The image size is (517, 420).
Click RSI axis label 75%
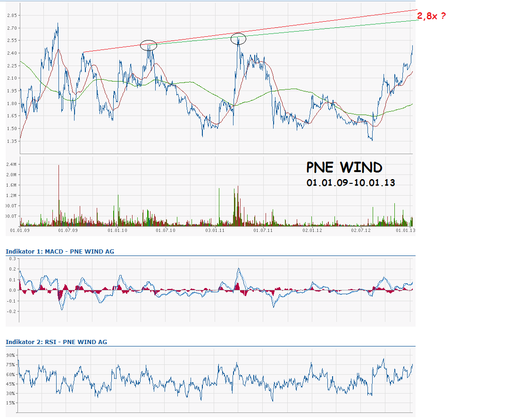point(10,365)
